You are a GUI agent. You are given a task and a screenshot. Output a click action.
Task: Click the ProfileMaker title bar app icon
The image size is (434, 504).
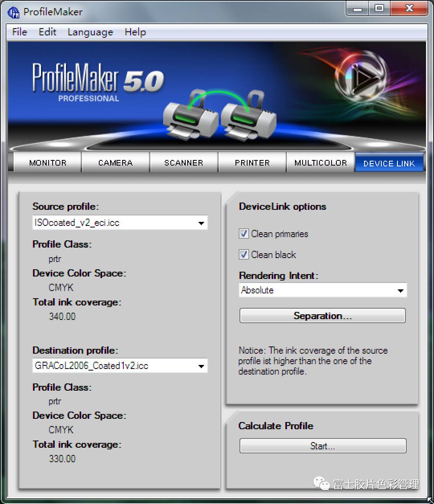tap(13, 12)
